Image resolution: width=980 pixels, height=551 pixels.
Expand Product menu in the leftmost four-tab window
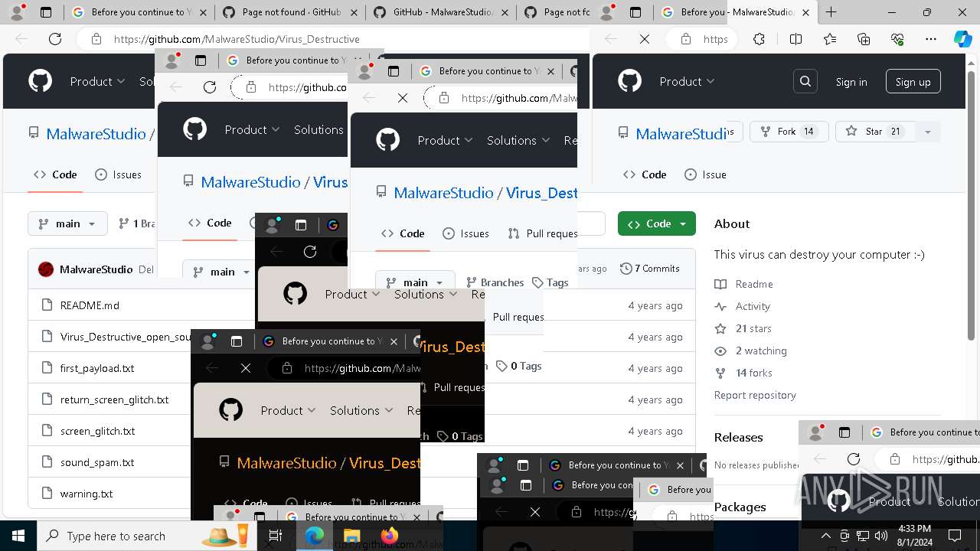tap(97, 81)
